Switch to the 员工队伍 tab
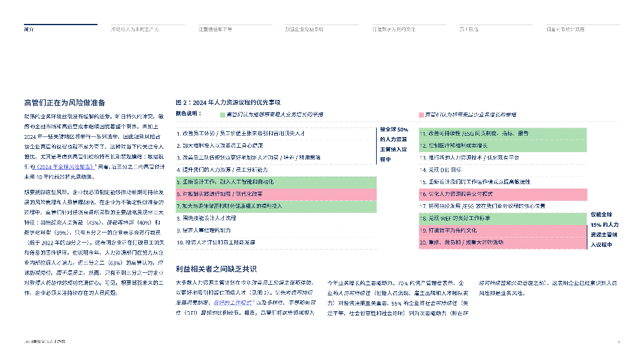644x362 pixels. 469,30
